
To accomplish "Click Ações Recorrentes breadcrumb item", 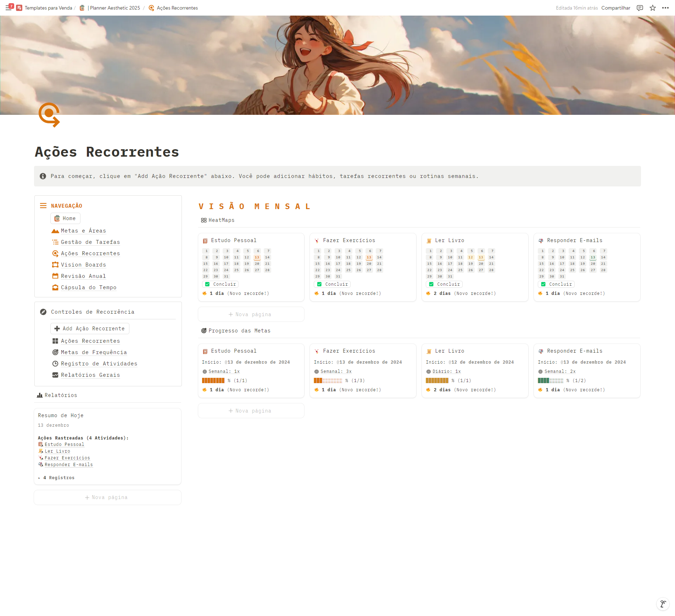I will point(173,8).
